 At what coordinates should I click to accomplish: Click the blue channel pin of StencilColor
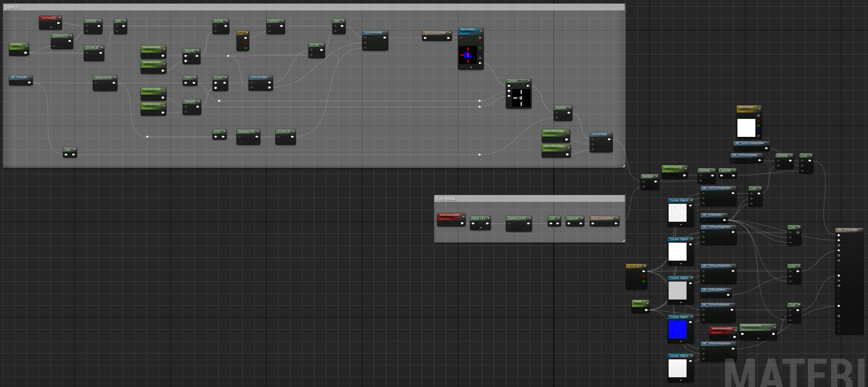(758, 131)
